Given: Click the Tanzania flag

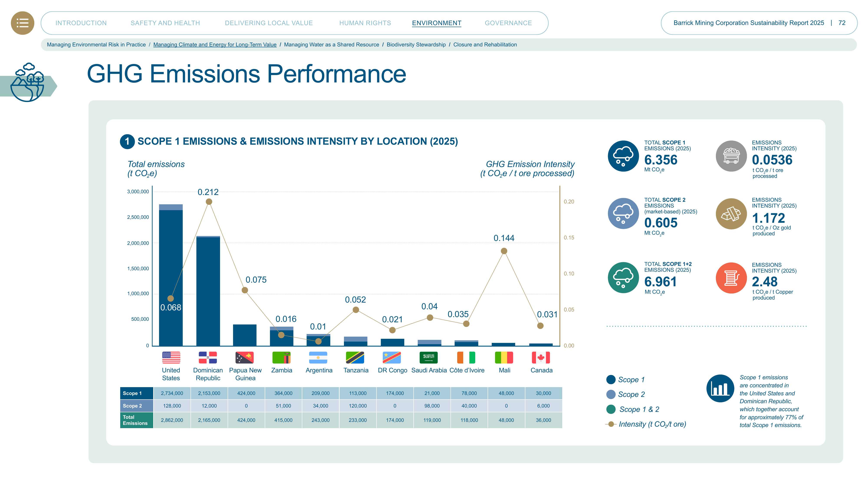Looking at the screenshot, I should pos(355,357).
